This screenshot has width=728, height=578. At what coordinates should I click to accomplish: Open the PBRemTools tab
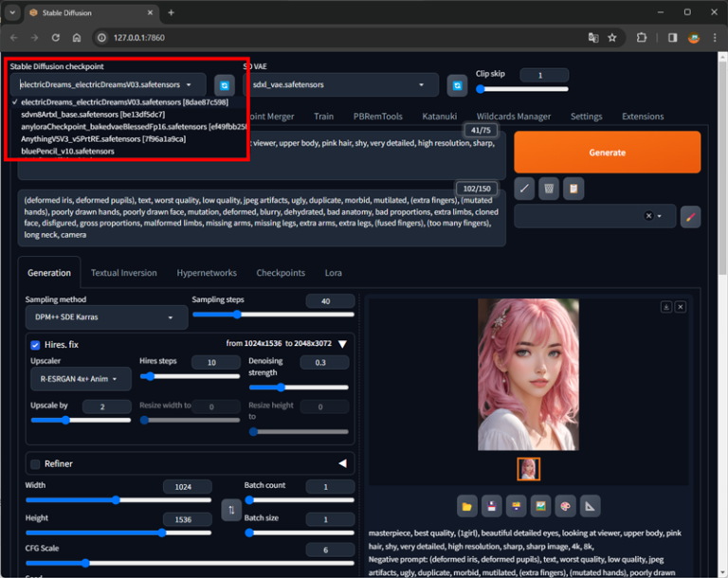378,117
